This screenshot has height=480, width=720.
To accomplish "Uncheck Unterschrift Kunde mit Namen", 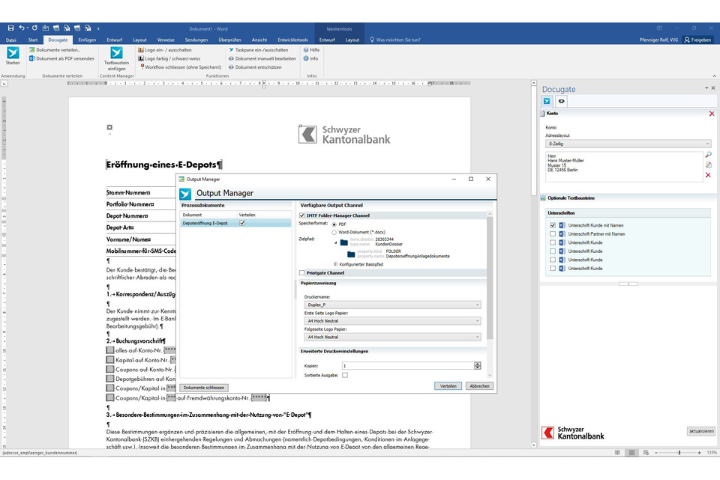I will [x=552, y=225].
